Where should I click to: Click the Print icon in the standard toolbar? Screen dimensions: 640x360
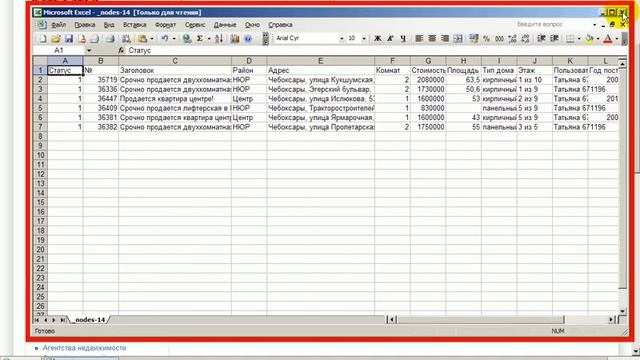(x=110, y=39)
